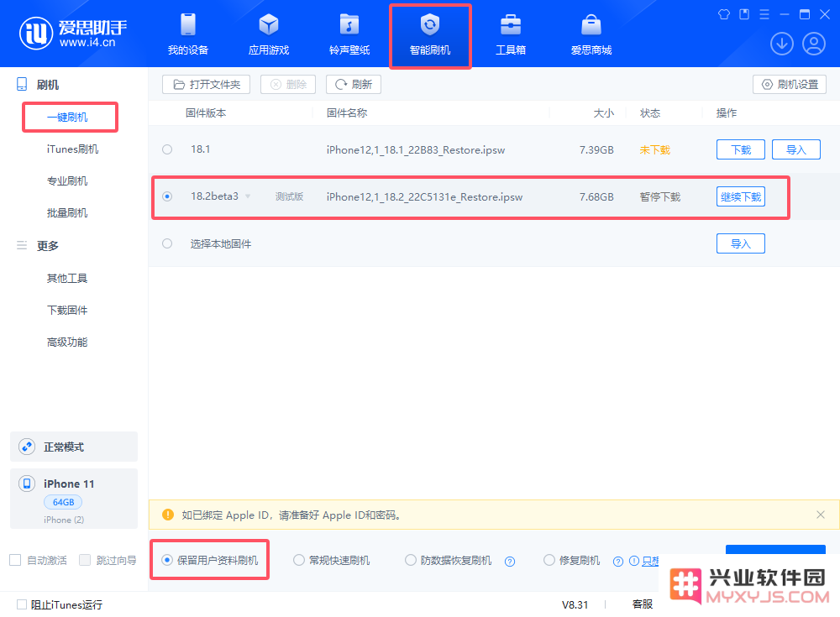Screen dimensions: 840x617
Task: Click the iPhone12,1_18.1_22B83_Restore.ipsw filename
Action: [x=416, y=150]
